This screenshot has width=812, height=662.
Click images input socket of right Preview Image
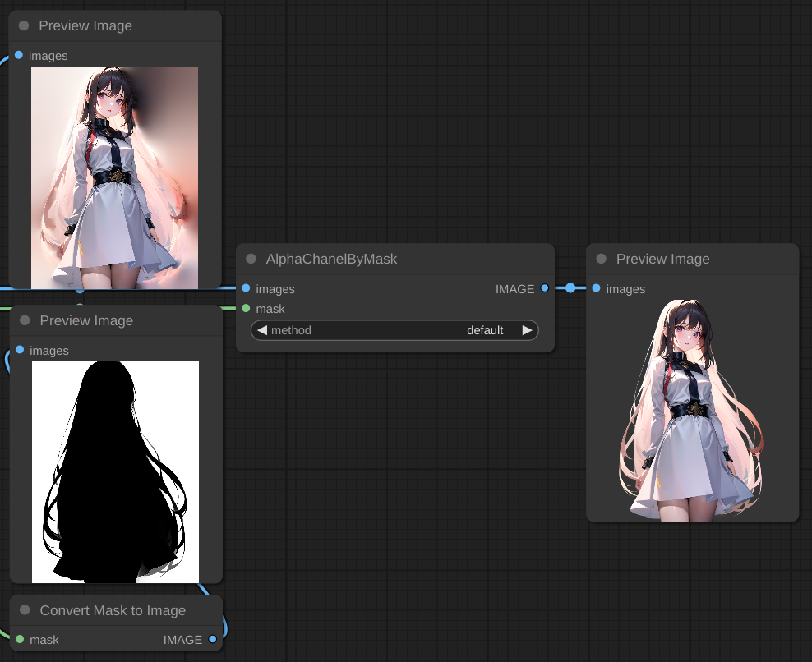(x=596, y=288)
